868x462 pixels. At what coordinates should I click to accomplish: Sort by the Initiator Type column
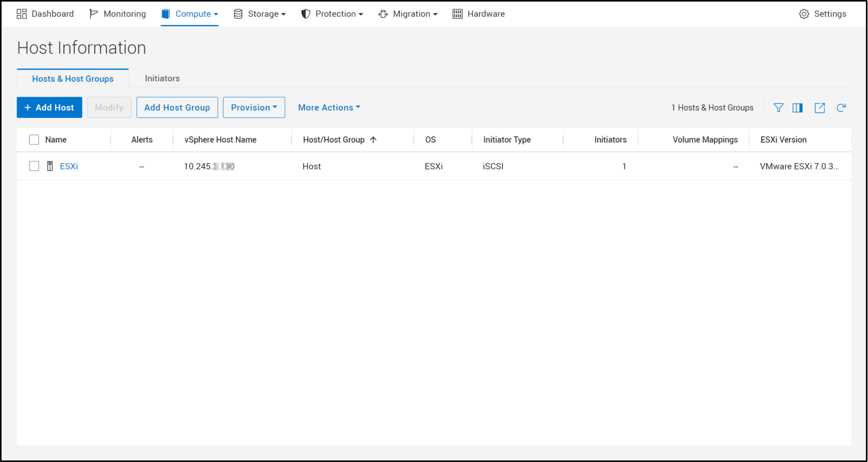click(x=507, y=140)
